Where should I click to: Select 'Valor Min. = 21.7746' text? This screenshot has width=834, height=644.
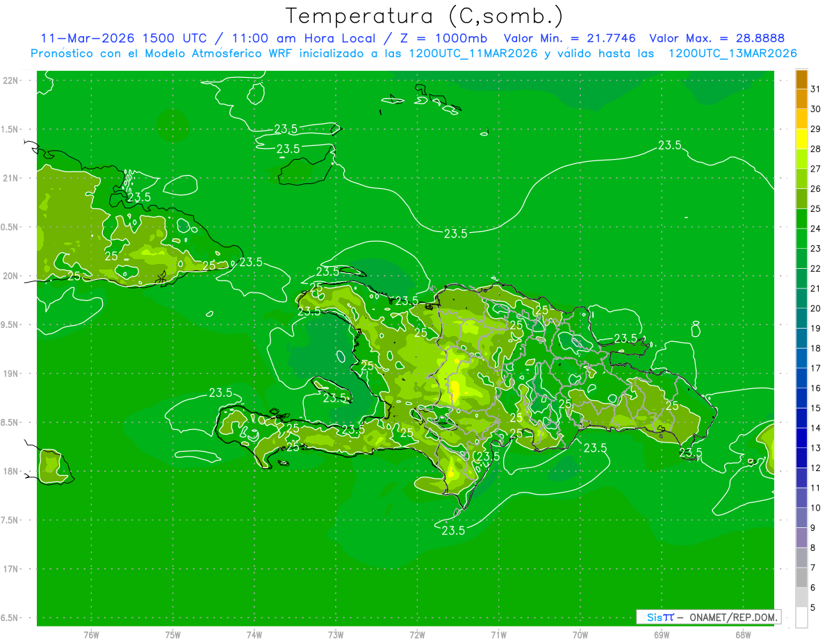click(x=570, y=38)
